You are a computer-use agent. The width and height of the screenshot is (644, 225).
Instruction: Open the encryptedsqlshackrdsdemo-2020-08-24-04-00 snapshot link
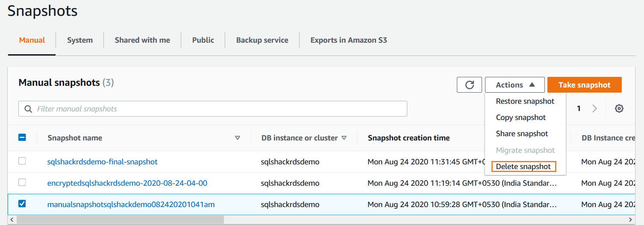coord(127,183)
